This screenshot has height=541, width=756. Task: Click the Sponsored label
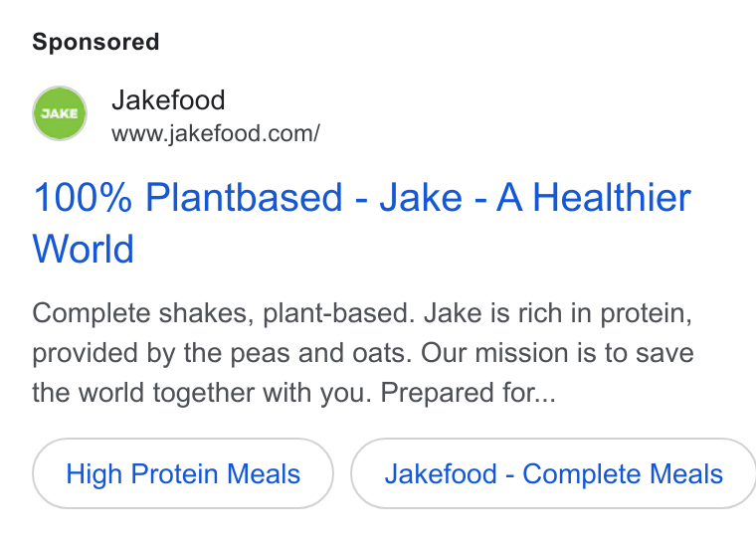(95, 42)
